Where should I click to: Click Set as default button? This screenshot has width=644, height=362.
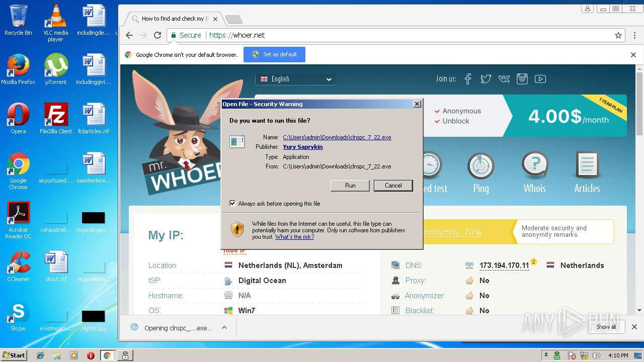274,54
